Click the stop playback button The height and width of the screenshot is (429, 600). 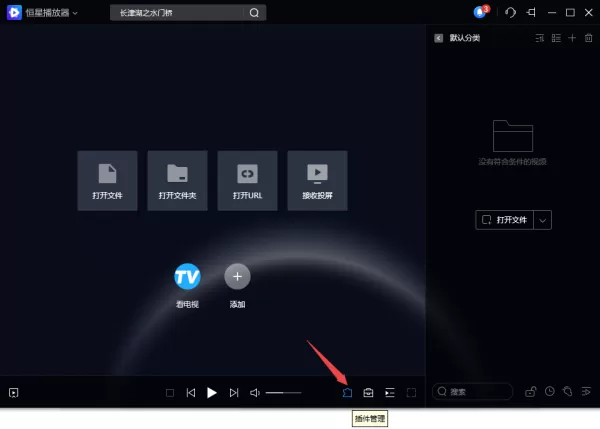pos(170,393)
